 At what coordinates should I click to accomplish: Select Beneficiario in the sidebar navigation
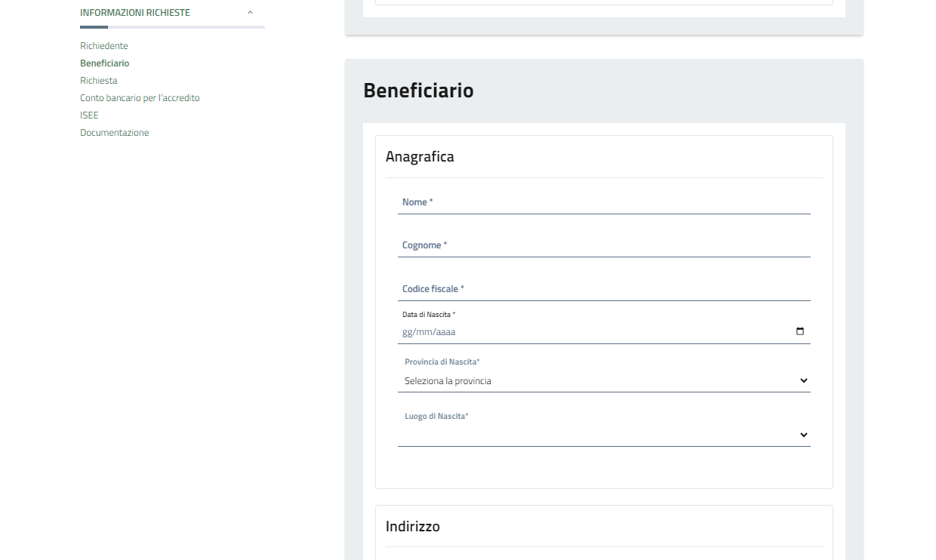coord(105,63)
